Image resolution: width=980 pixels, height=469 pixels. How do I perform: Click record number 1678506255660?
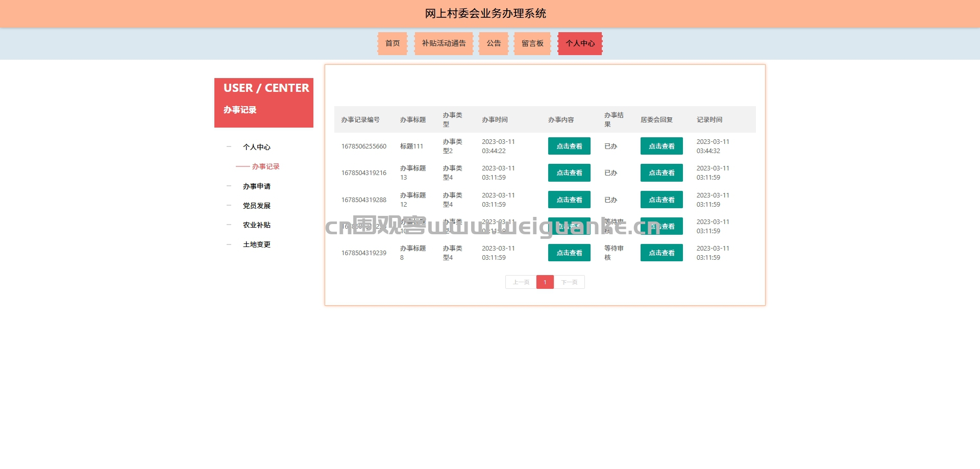coord(364,146)
